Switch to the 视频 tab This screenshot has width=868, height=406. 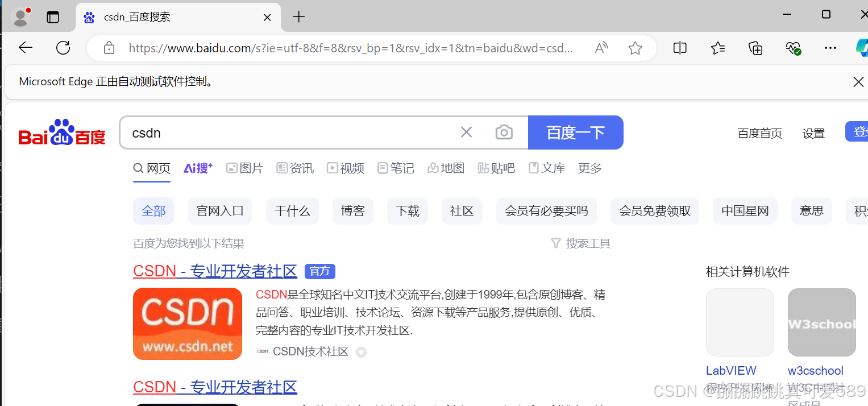coord(346,168)
